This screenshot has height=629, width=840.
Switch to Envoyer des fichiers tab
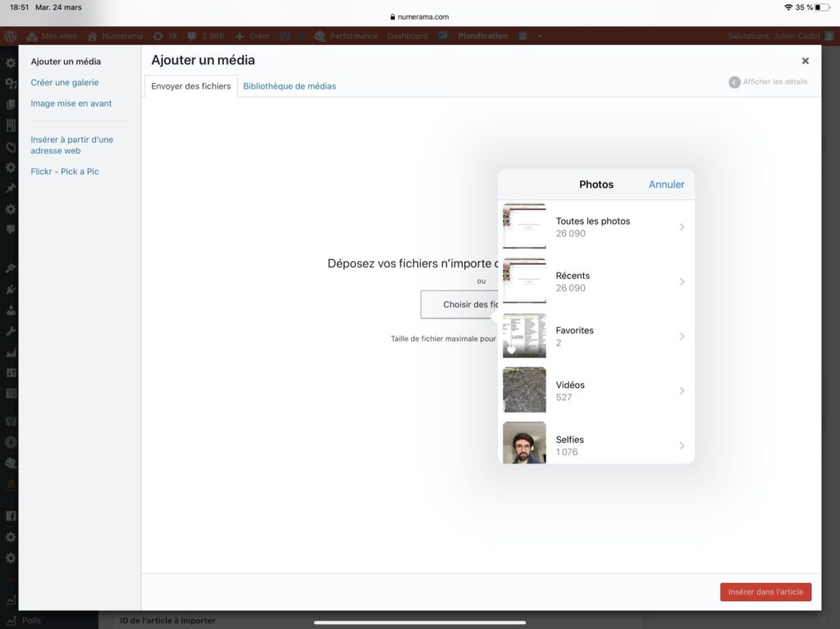tap(190, 86)
